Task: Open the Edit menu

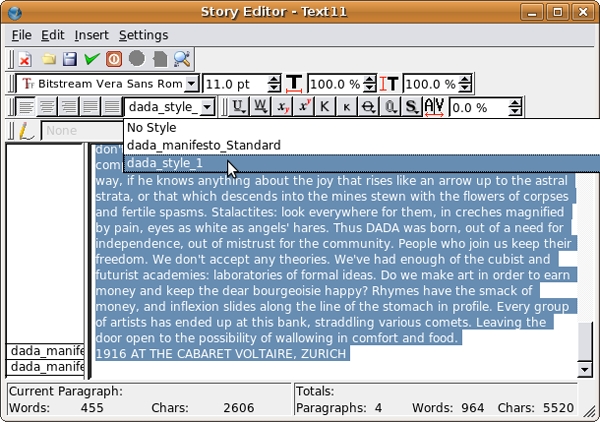Action: [52, 35]
